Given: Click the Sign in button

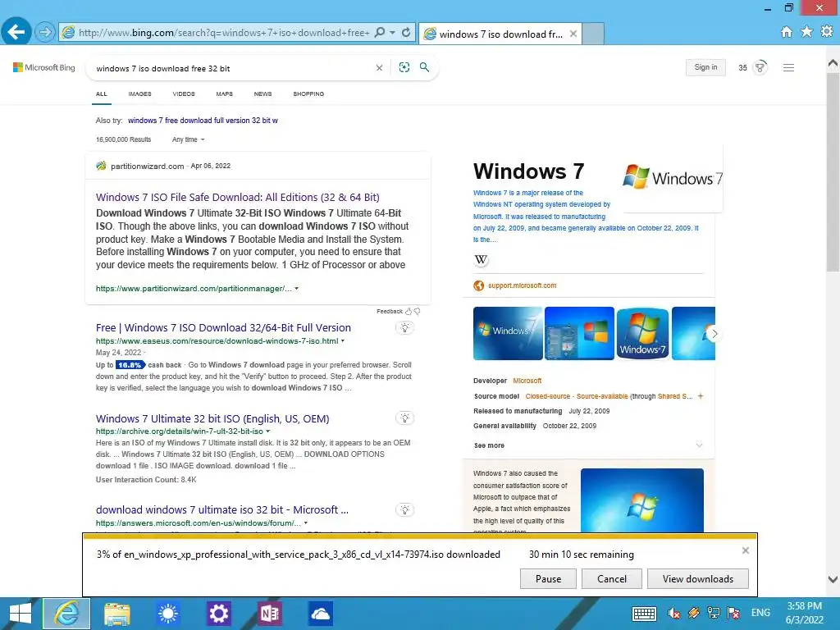Looking at the screenshot, I should click(705, 67).
